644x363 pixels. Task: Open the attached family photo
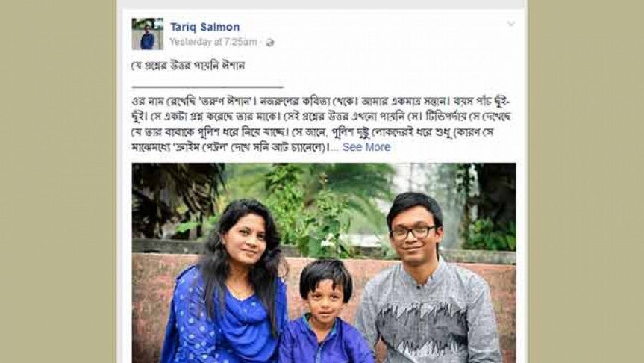click(324, 263)
